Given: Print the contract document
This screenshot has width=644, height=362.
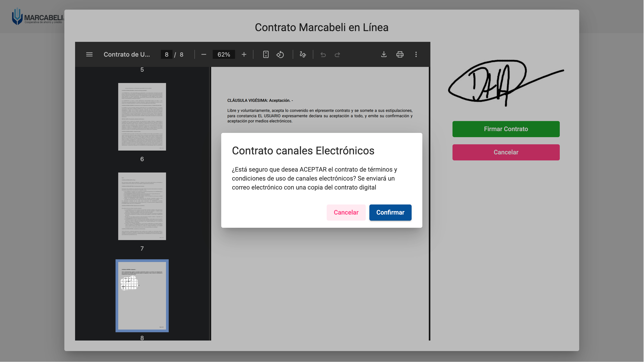Looking at the screenshot, I should (400, 54).
